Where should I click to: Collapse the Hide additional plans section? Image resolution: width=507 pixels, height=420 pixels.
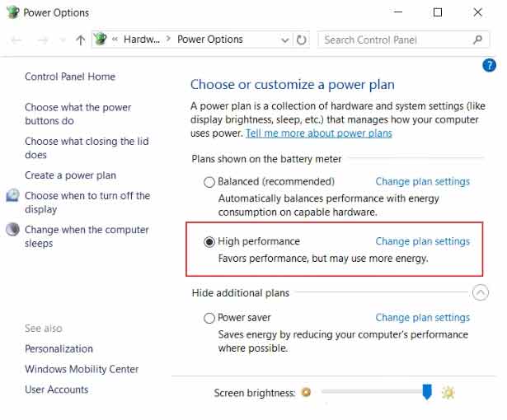(x=481, y=292)
